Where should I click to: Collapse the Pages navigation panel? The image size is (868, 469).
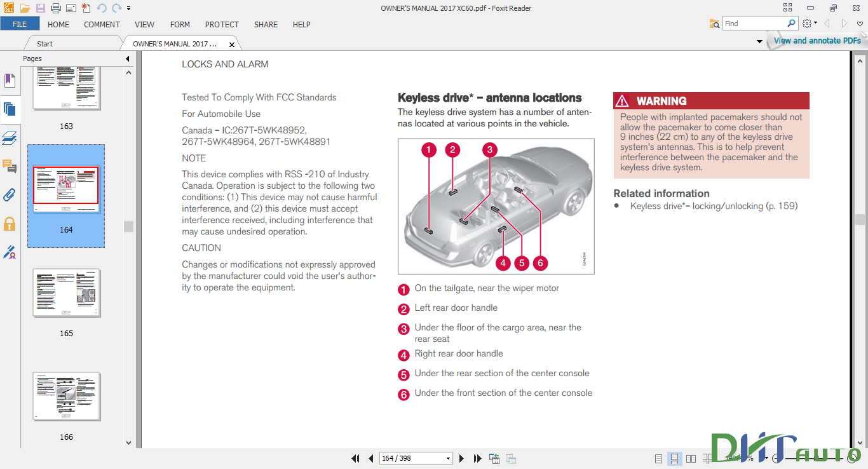click(x=127, y=58)
